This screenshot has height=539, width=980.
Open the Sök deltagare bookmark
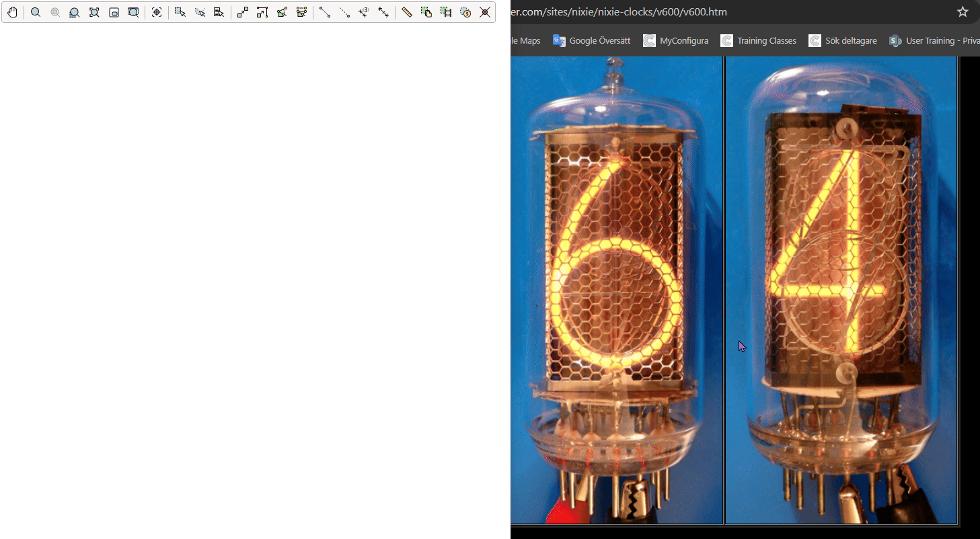click(x=843, y=40)
